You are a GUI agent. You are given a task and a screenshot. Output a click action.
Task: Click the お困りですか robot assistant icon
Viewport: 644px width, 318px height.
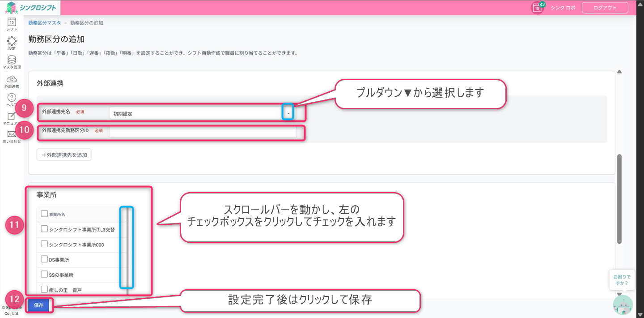coord(623,305)
